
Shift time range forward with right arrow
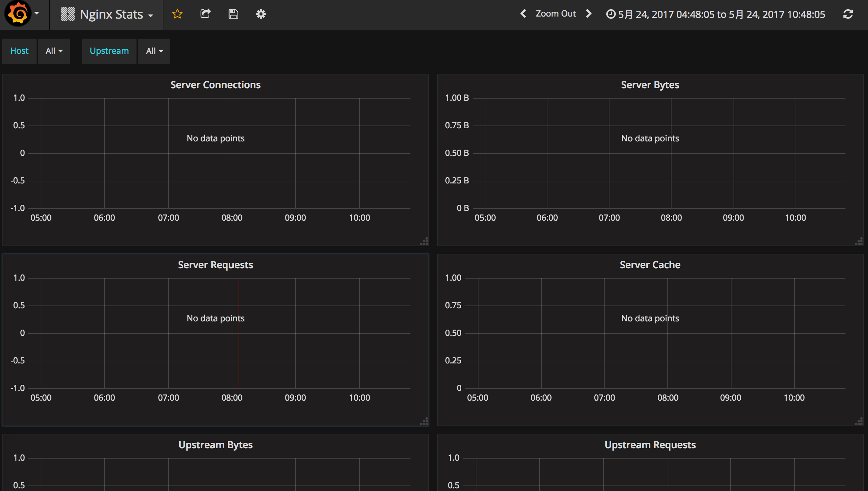pyautogui.click(x=589, y=14)
